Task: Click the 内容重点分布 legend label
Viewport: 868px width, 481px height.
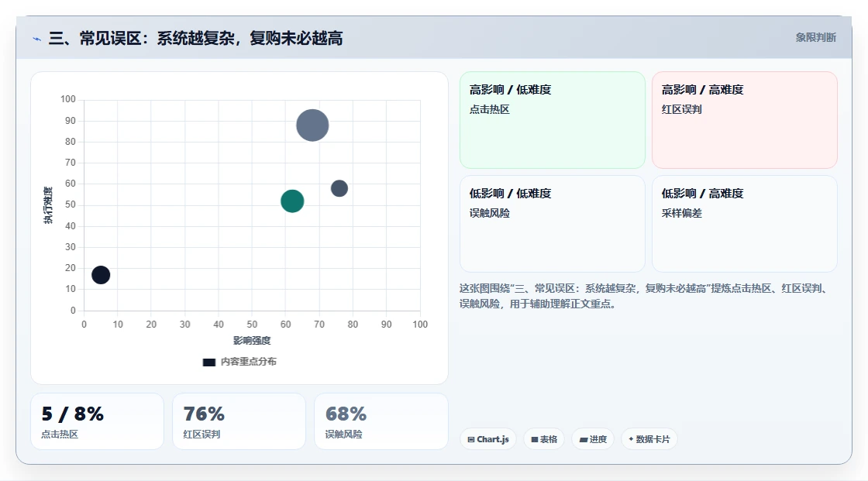Action: [249, 362]
